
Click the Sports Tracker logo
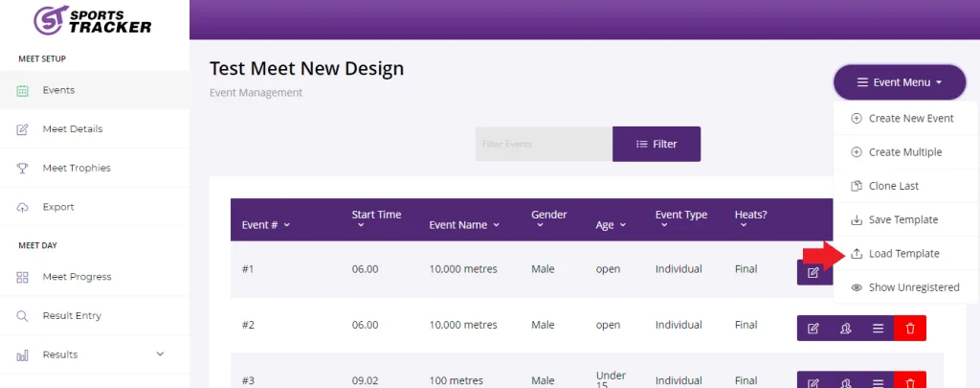tap(93, 20)
